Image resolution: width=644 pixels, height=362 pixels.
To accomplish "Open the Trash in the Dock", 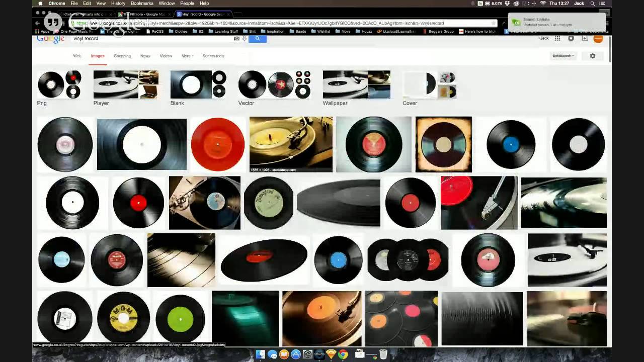I will 383,354.
